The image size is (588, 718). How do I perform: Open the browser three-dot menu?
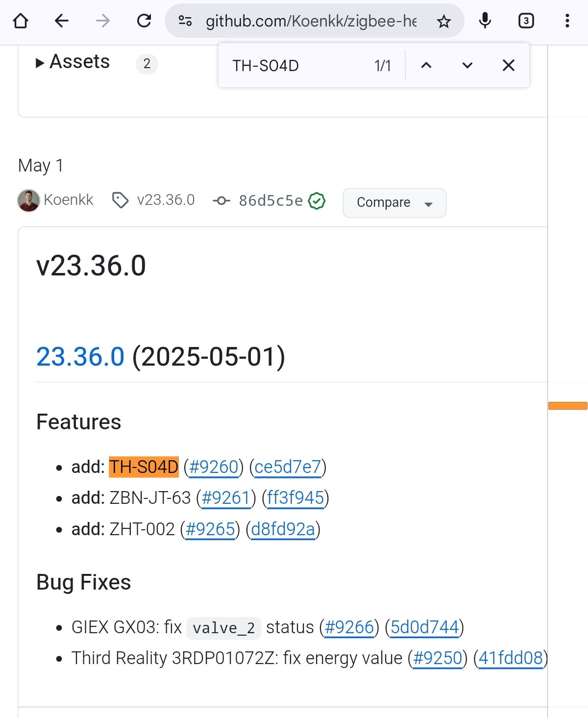pyautogui.click(x=567, y=21)
